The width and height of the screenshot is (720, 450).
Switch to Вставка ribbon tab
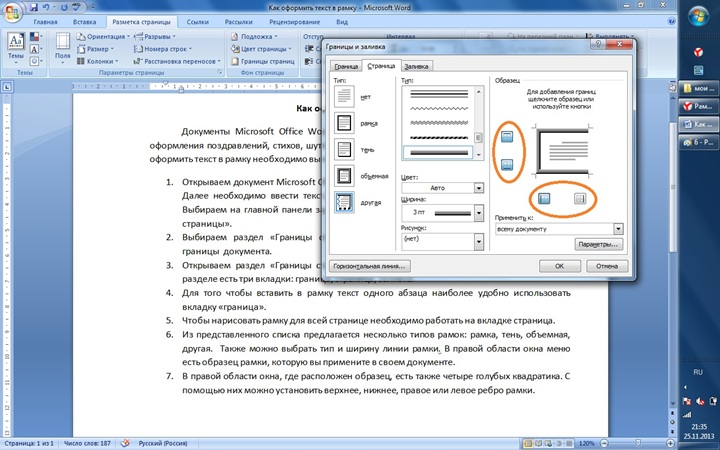tap(84, 22)
